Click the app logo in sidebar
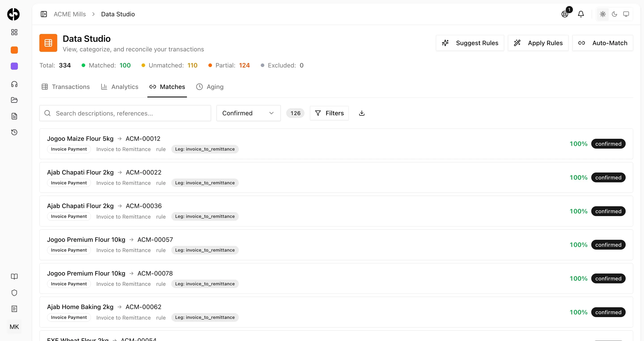Viewport: 644px width, 341px height. coord(13,14)
